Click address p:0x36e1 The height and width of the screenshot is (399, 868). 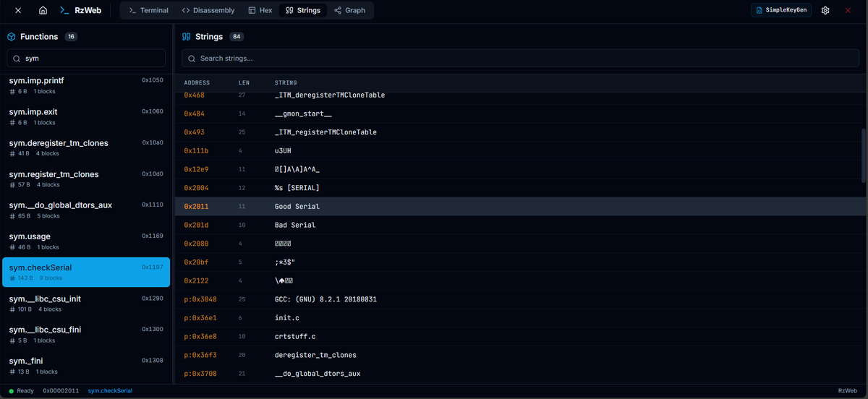coord(200,317)
